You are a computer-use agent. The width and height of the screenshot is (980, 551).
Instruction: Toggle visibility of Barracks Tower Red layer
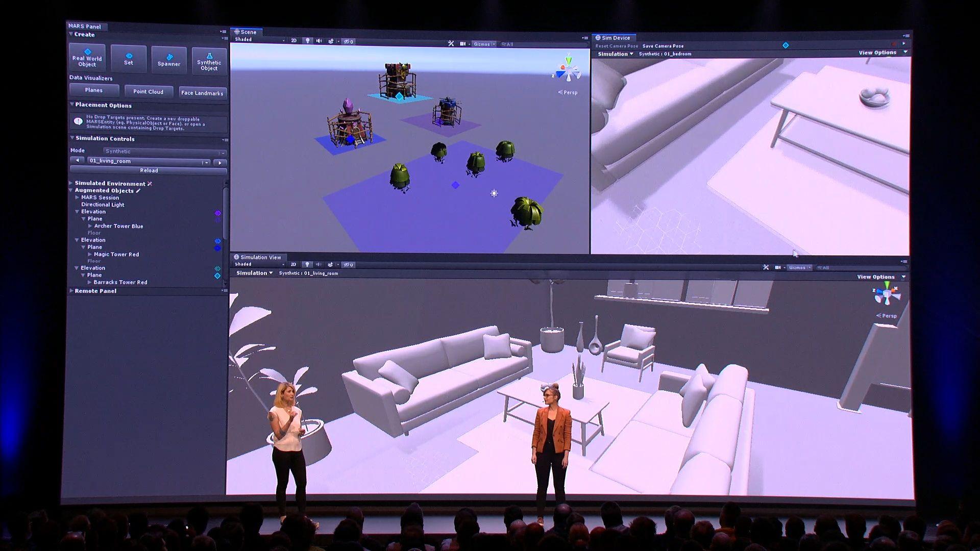coord(217,282)
